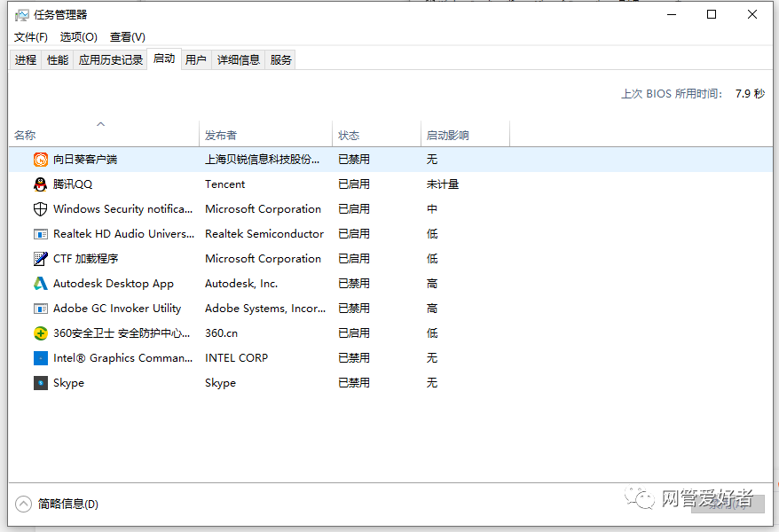Image resolution: width=779 pixels, height=532 pixels.
Task: Click the 腾讯QQ penguin icon
Action: click(x=40, y=184)
